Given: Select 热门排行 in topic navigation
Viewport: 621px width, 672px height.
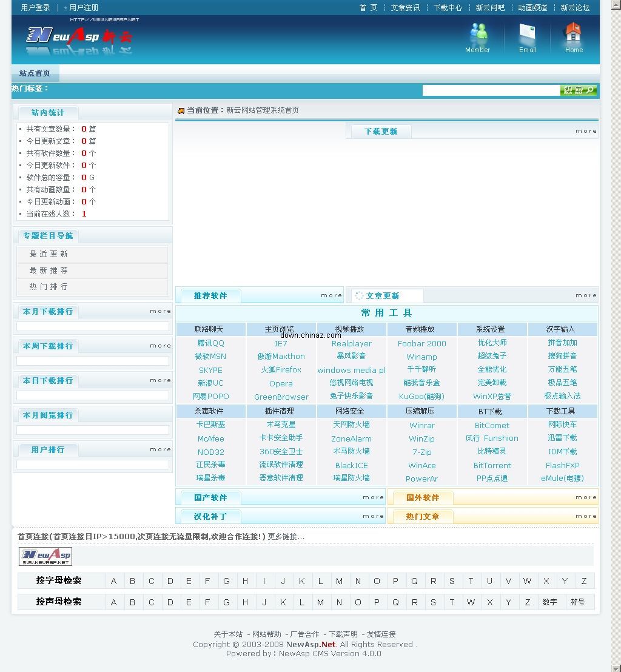Looking at the screenshot, I should click(x=49, y=287).
